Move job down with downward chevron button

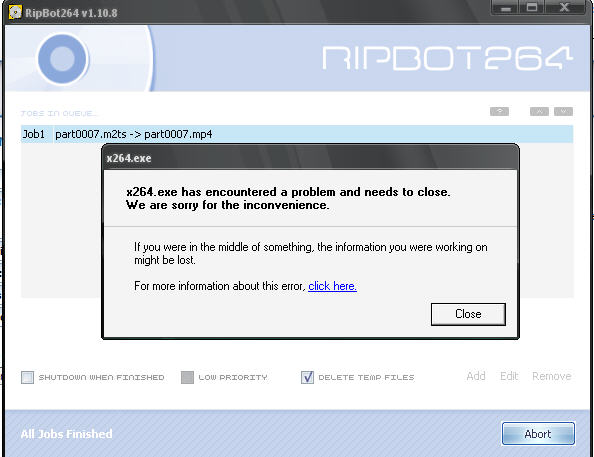pos(563,111)
